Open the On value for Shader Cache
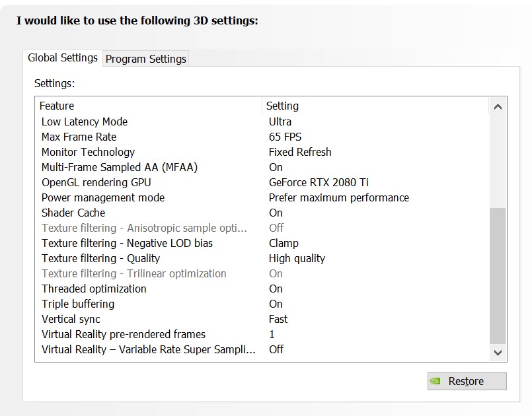The height and width of the screenshot is (416, 532). [276, 213]
